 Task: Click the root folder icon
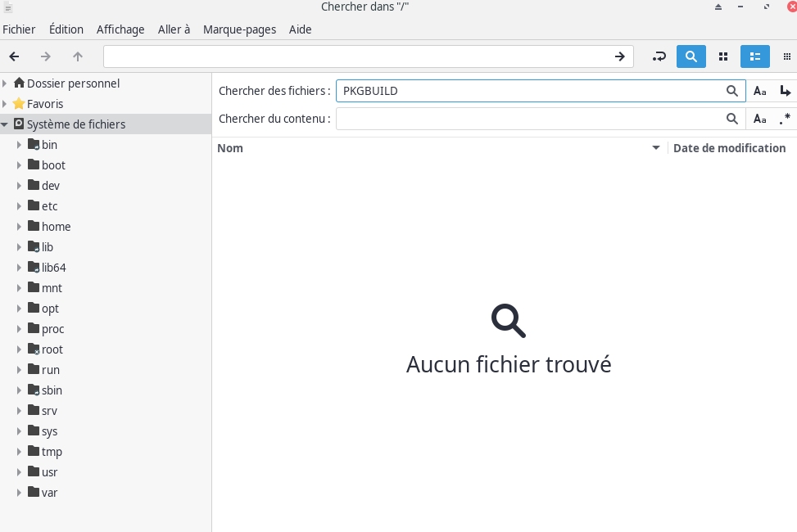[x=34, y=349]
